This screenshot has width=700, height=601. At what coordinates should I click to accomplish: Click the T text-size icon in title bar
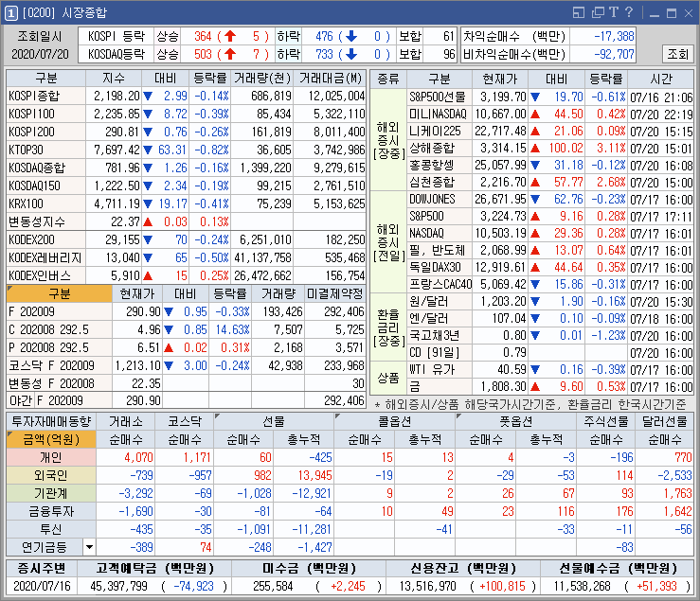tap(614, 12)
